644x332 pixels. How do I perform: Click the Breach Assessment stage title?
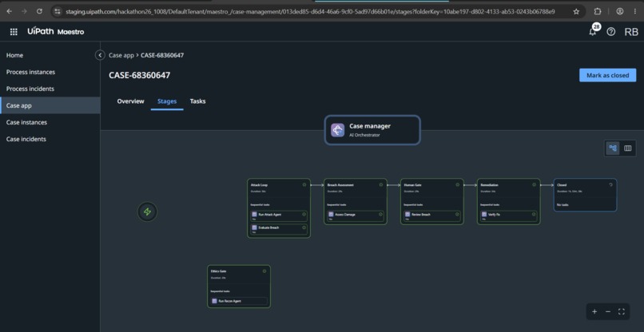click(340, 185)
